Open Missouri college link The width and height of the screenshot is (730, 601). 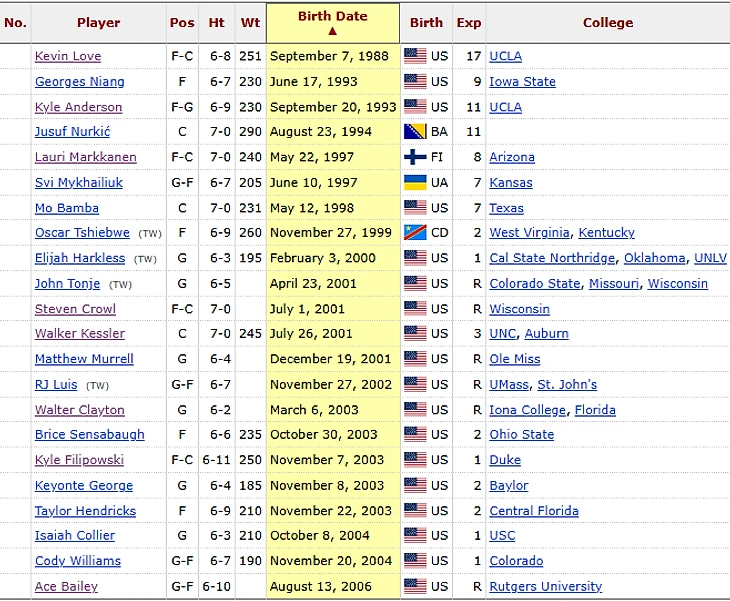point(614,284)
